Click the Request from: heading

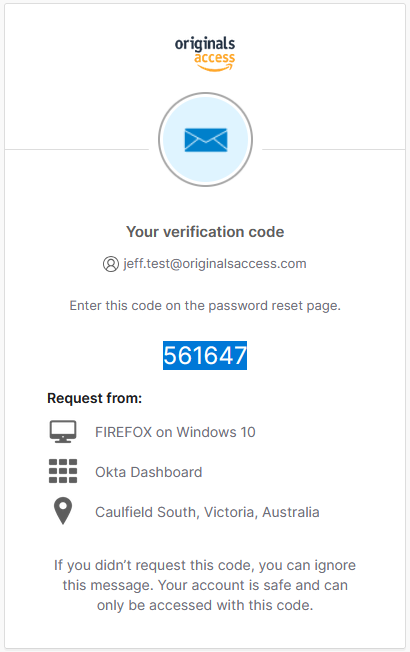(94, 398)
